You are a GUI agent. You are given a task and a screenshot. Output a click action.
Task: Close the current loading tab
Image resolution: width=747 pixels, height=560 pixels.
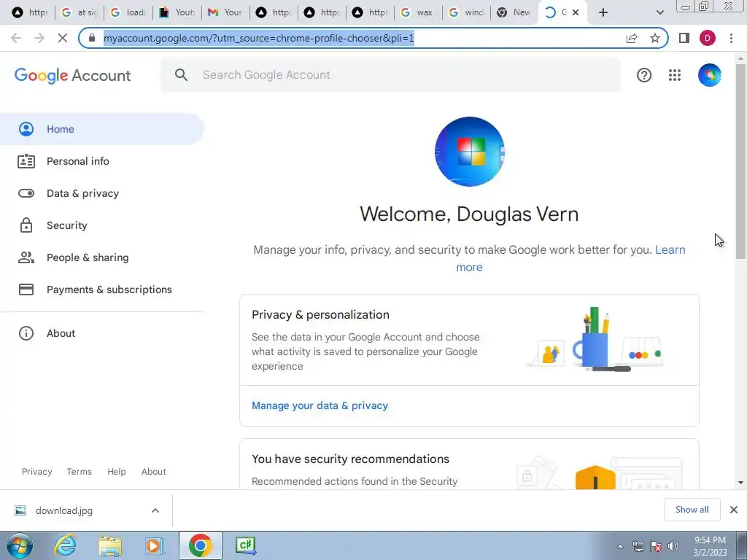tap(576, 12)
